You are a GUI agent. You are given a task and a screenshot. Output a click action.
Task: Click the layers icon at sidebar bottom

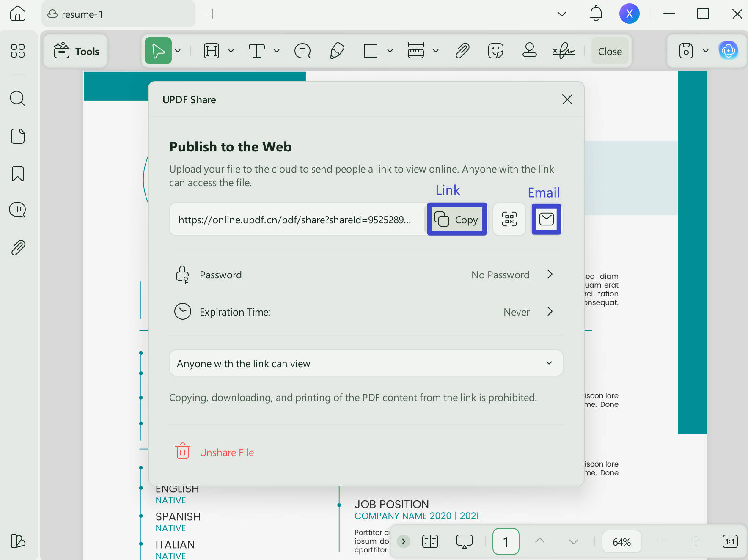(18, 541)
